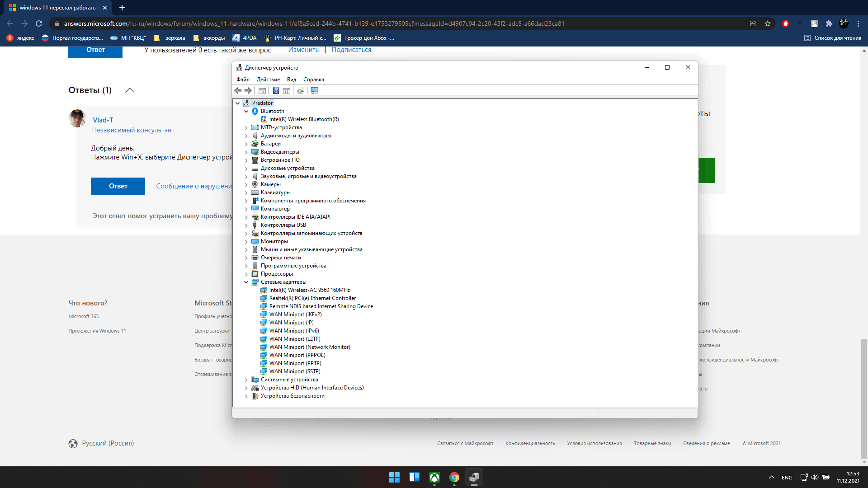The width and height of the screenshot is (868, 488).
Task: Collapse the Ответы (1) section chevron
Action: [130, 90]
